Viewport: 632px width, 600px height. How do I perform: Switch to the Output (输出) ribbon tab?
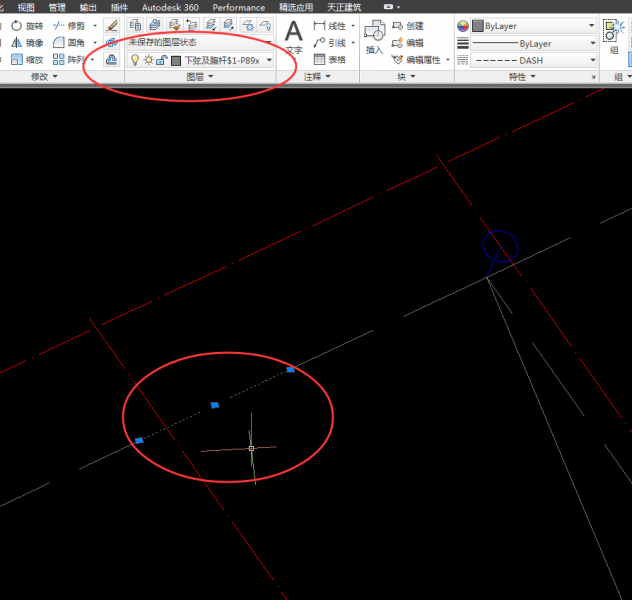[x=88, y=7]
